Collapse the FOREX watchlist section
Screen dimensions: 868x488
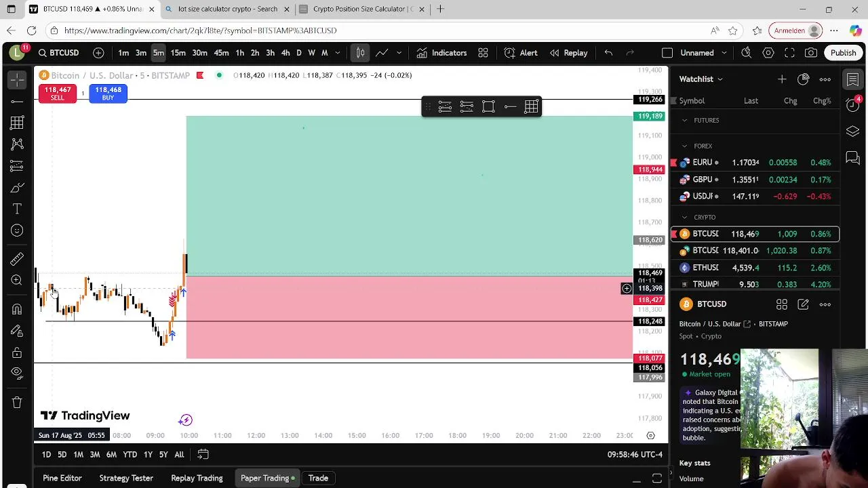coord(684,146)
